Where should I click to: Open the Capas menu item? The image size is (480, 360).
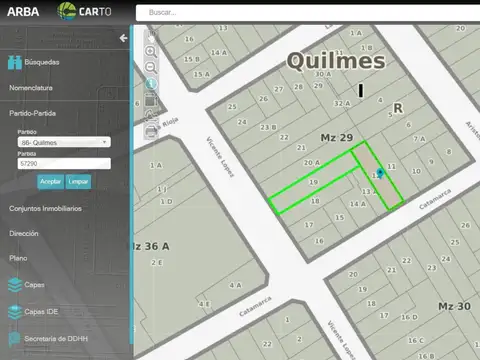point(34,285)
